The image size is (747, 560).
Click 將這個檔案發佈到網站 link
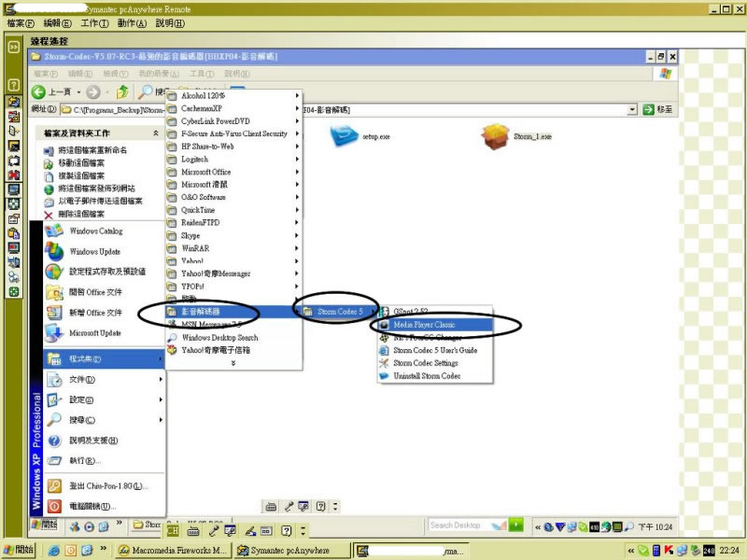96,189
